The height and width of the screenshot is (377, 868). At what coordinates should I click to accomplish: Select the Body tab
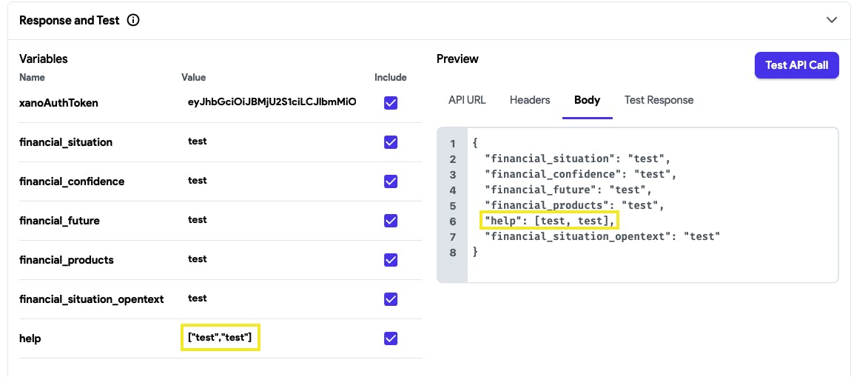tap(587, 100)
